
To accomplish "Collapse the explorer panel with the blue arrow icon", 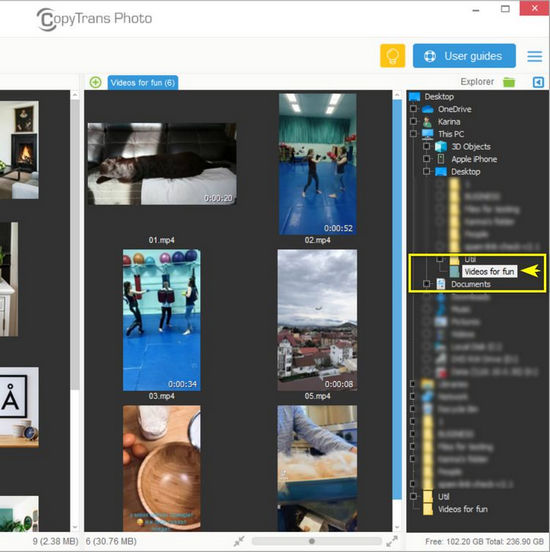I will point(538,82).
